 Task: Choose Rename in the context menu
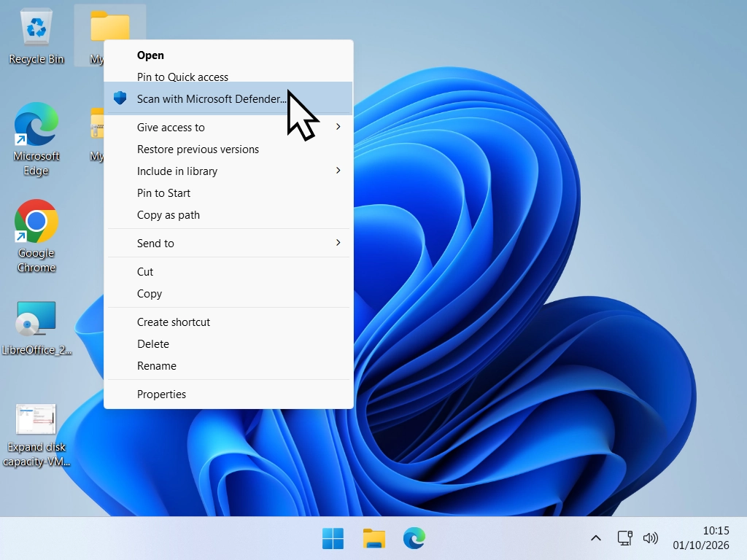tap(228, 366)
